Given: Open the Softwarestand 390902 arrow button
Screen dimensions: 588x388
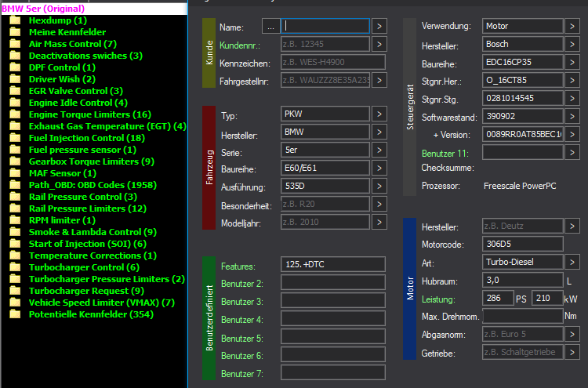Looking at the screenshot, I should 572,116.
